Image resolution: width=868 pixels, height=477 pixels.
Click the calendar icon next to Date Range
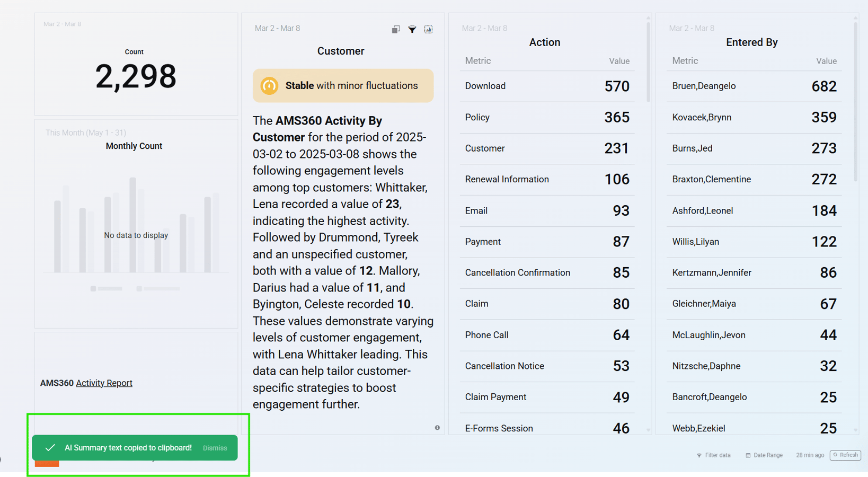(747, 455)
